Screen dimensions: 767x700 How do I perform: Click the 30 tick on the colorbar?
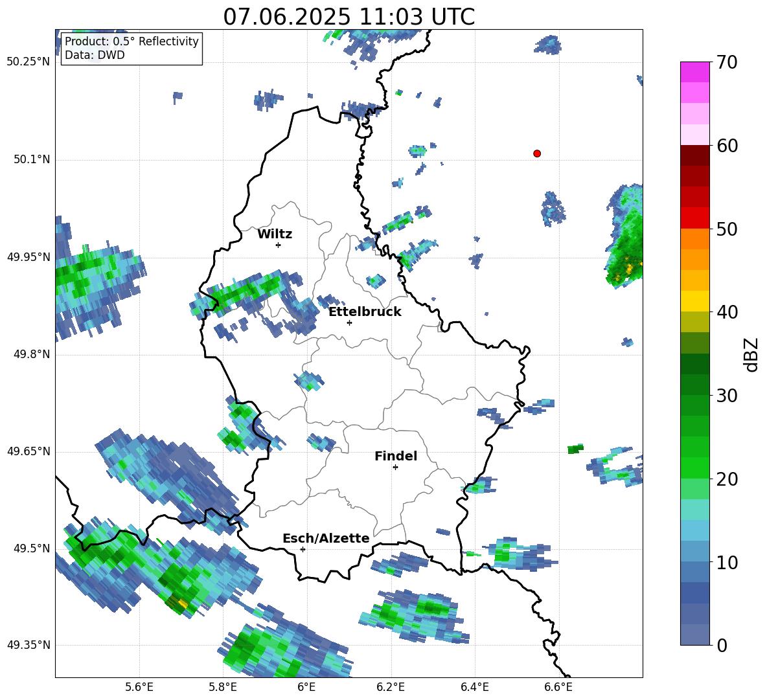[727, 396]
